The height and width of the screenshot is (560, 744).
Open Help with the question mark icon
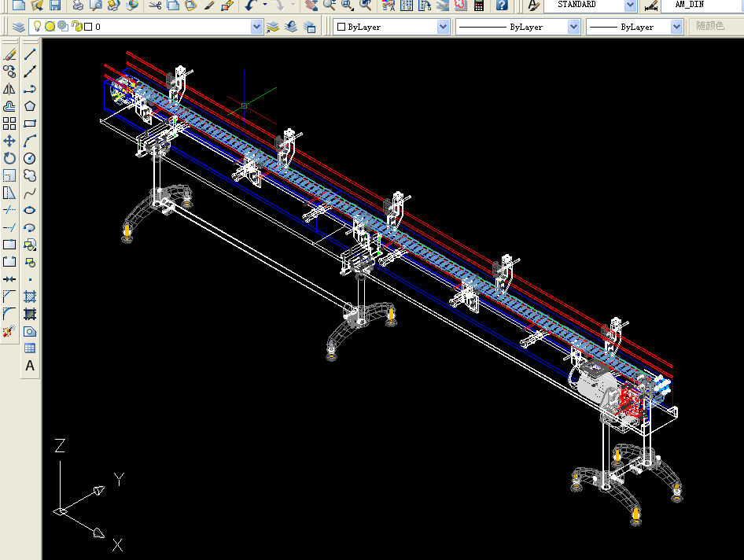click(502, 5)
